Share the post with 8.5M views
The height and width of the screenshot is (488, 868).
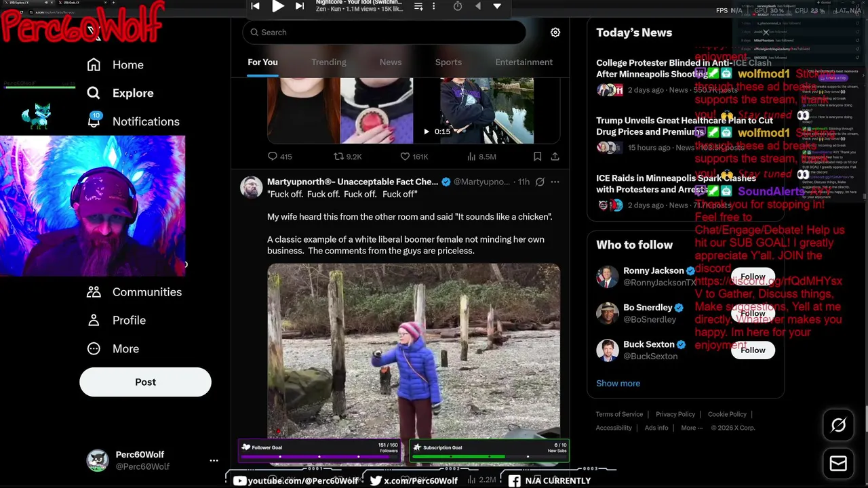(x=555, y=157)
